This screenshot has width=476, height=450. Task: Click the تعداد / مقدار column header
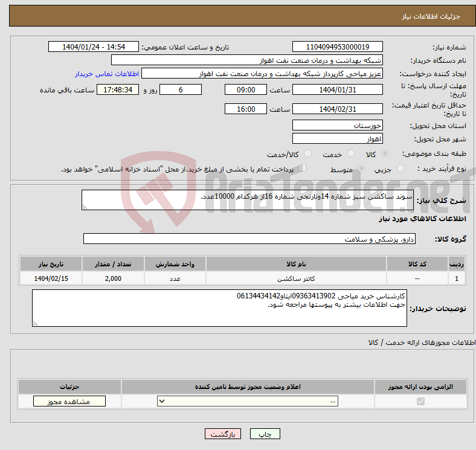113,264
